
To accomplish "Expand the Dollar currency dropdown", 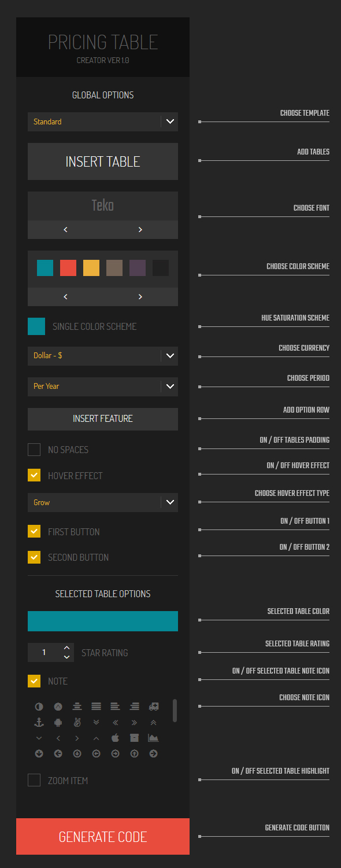I will pyautogui.click(x=103, y=356).
